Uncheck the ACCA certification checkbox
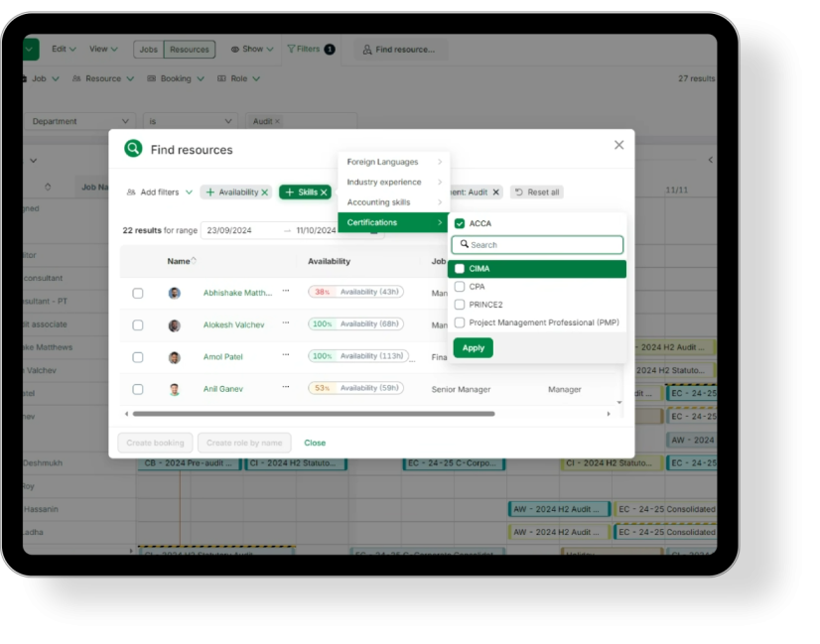This screenshot has height=644, width=820. [x=459, y=224]
